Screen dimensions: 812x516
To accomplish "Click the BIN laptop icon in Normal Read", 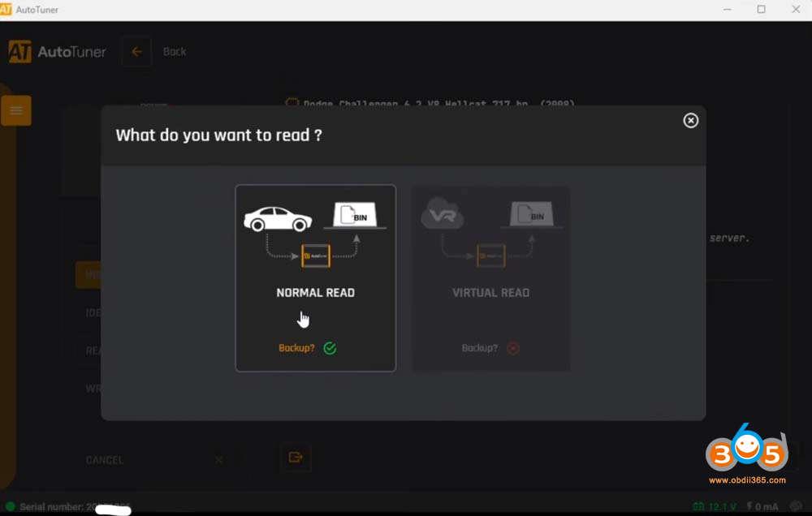I will click(x=355, y=215).
